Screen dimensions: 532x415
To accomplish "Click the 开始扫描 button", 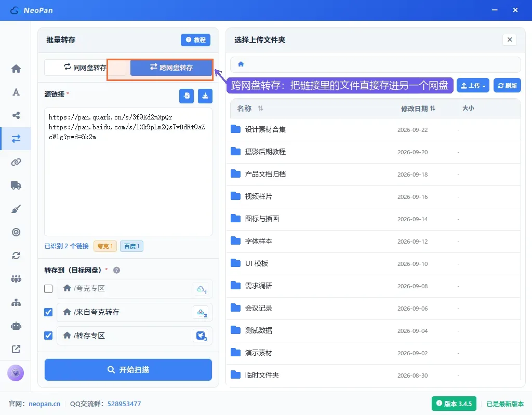I will [x=128, y=370].
